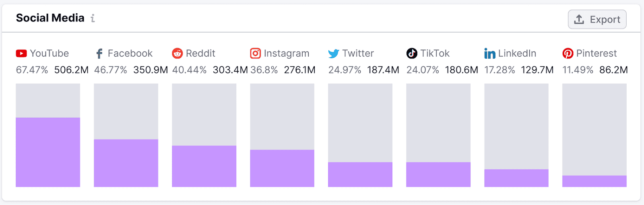Click the purple Facebook bar segment

(126, 163)
